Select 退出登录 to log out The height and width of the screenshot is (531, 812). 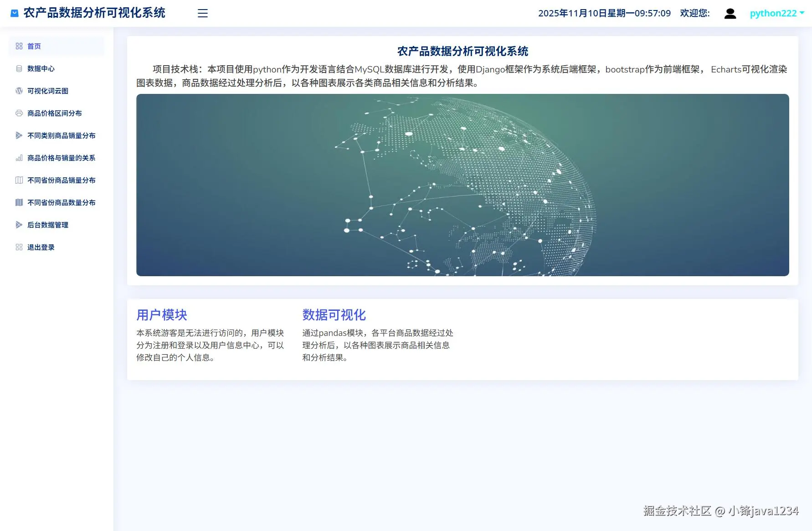[57, 247]
